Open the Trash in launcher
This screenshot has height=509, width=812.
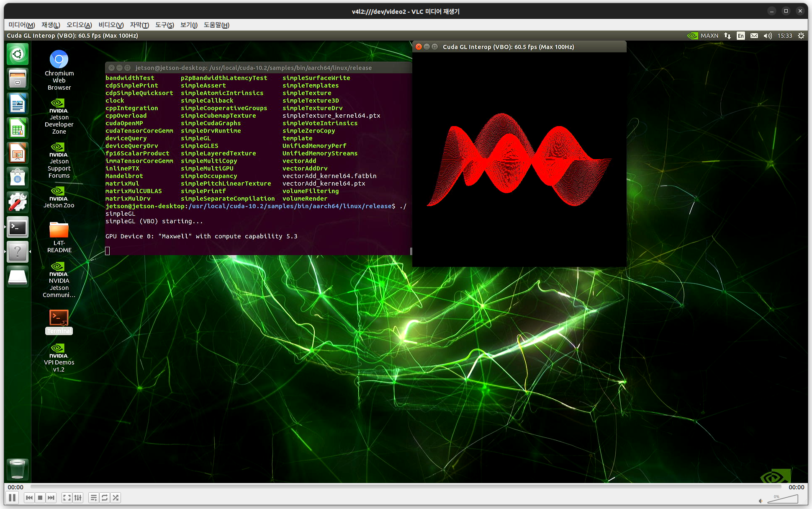point(18,469)
